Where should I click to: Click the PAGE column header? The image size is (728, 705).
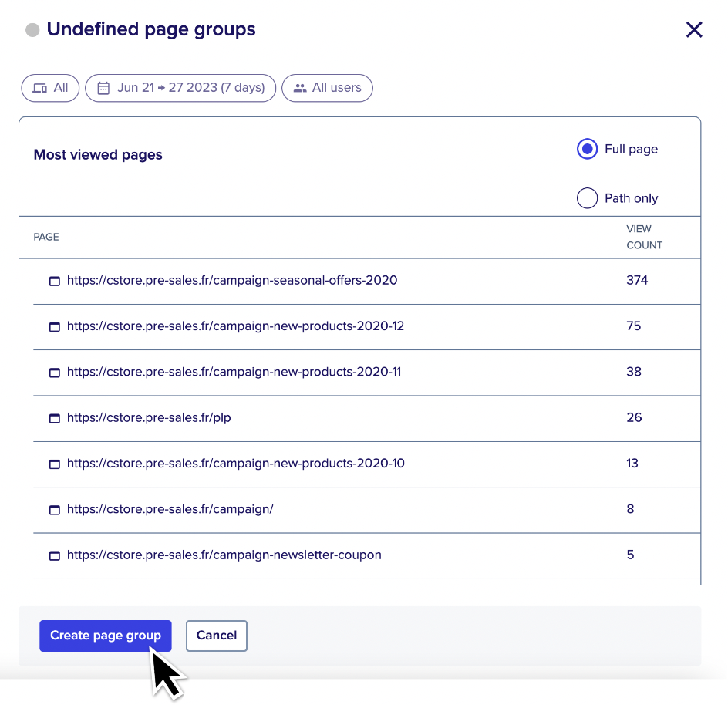pyautogui.click(x=46, y=237)
